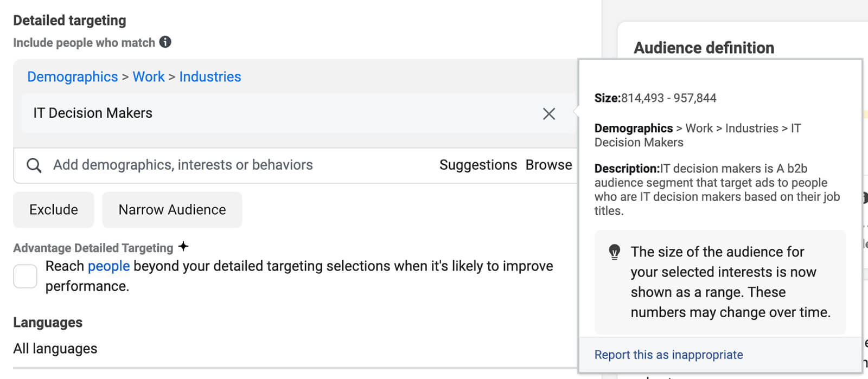Image resolution: width=868 pixels, height=379 pixels.
Task: Follow the blue "people" link
Action: [x=108, y=266]
